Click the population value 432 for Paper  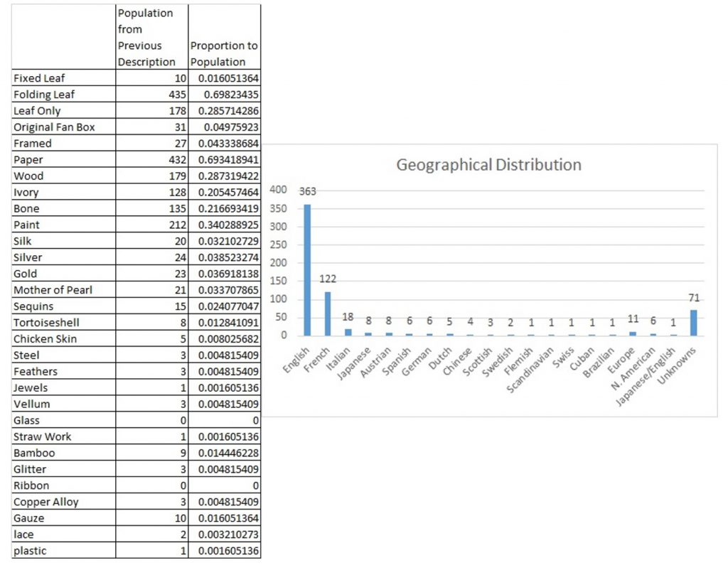pyautogui.click(x=152, y=159)
